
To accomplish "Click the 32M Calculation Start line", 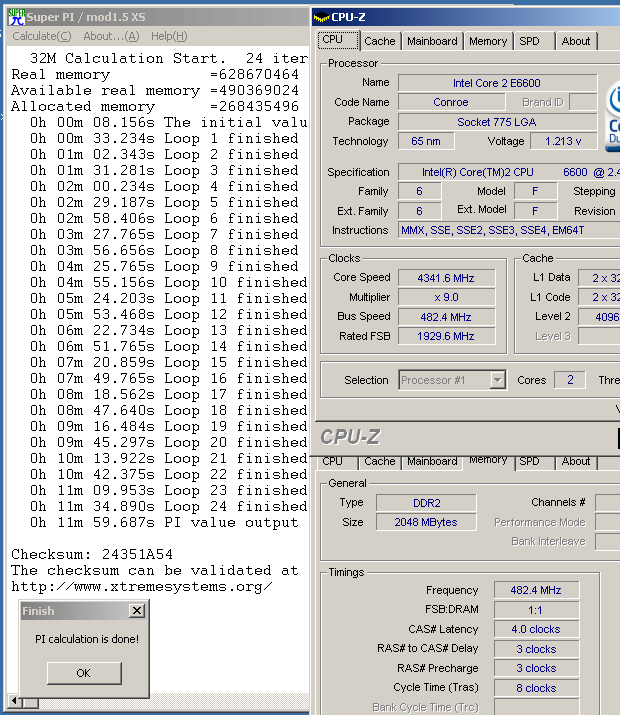I will (169, 58).
